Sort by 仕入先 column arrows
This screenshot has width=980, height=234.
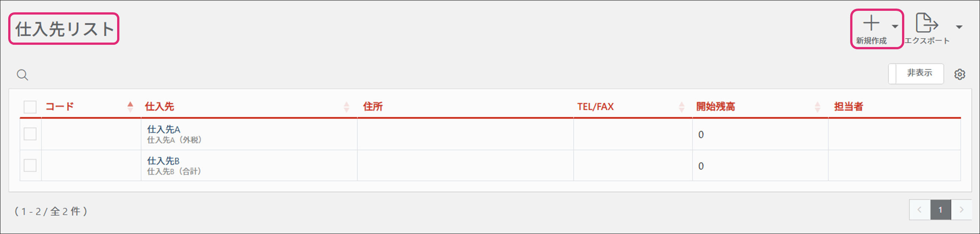[x=346, y=106]
